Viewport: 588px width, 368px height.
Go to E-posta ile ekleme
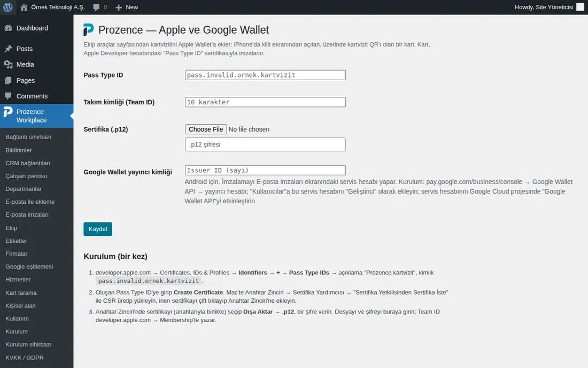coord(30,202)
